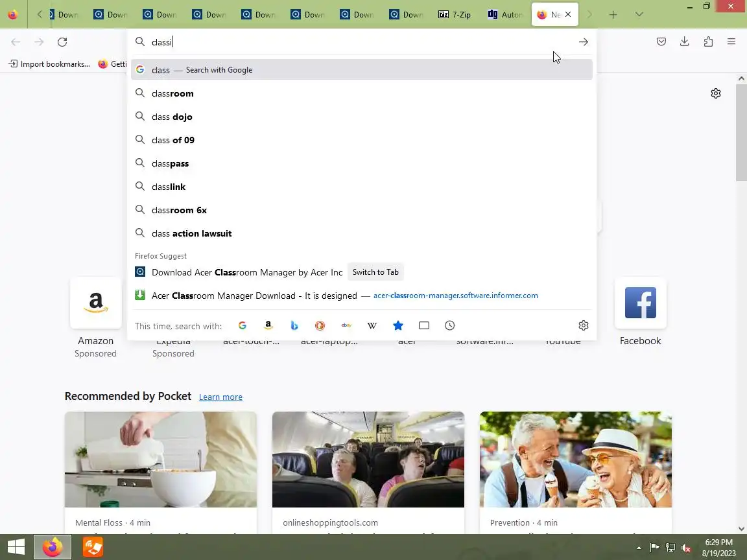This screenshot has width=747, height=560.
Task: Reload the current page
Action: point(62,42)
